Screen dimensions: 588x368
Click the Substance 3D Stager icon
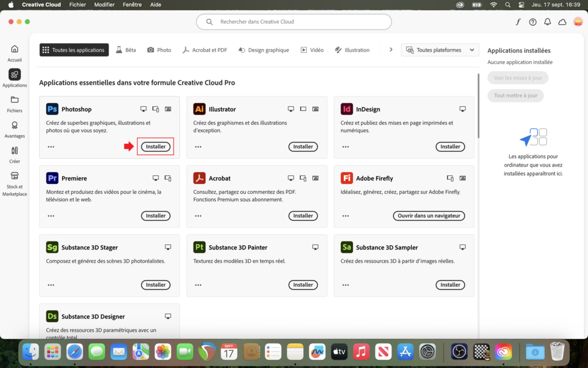point(52,247)
